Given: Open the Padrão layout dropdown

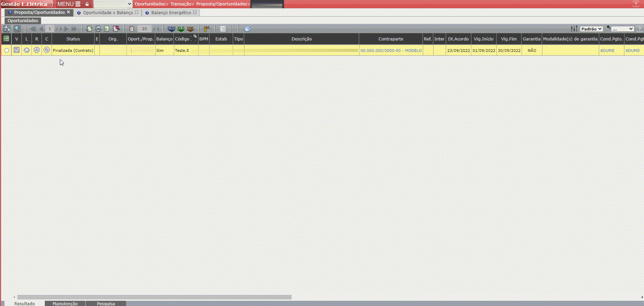Looking at the screenshot, I should coord(591,29).
